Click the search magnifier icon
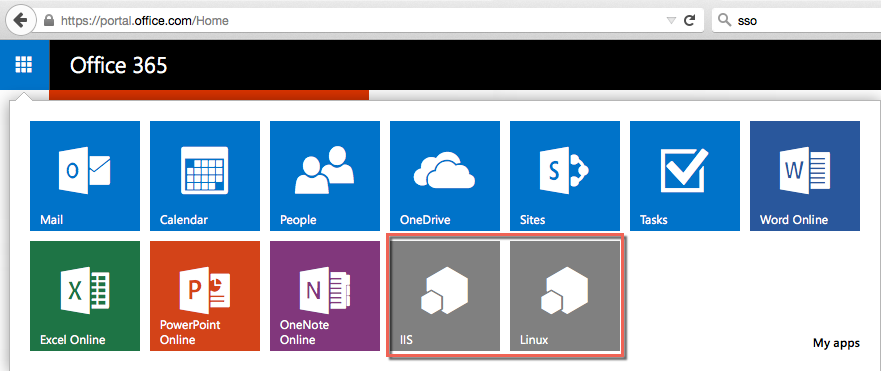 pos(726,21)
